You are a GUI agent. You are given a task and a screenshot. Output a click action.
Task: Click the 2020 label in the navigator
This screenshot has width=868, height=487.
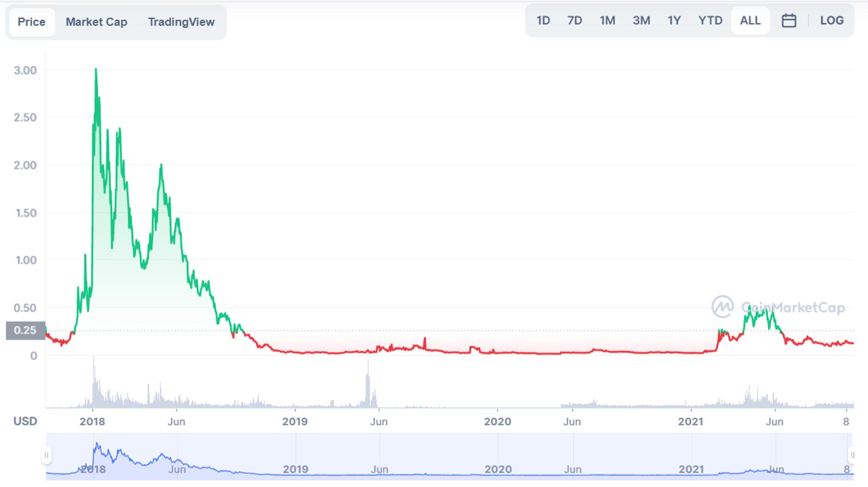[498, 469]
